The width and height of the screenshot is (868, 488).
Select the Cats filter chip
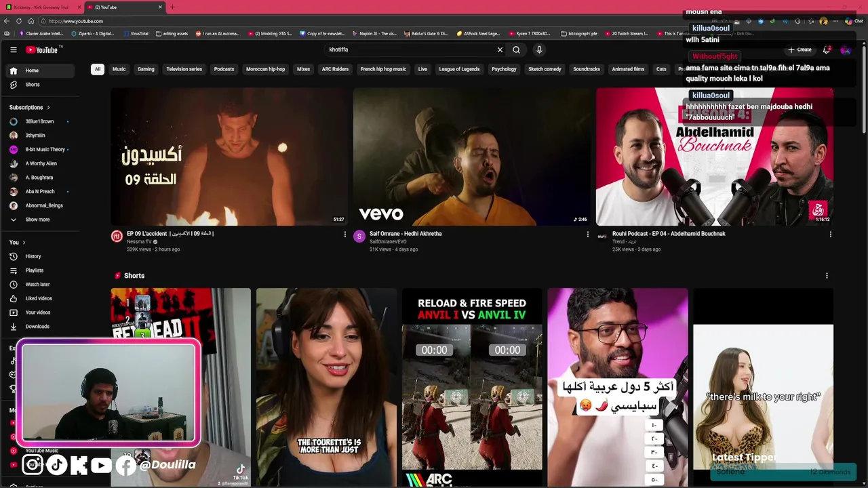(661, 69)
